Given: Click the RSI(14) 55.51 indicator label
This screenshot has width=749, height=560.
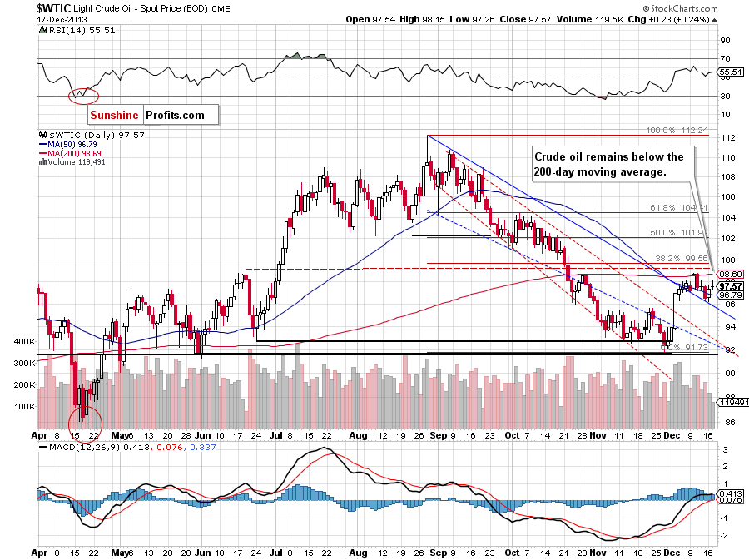Looking at the screenshot, I should 82,30.
